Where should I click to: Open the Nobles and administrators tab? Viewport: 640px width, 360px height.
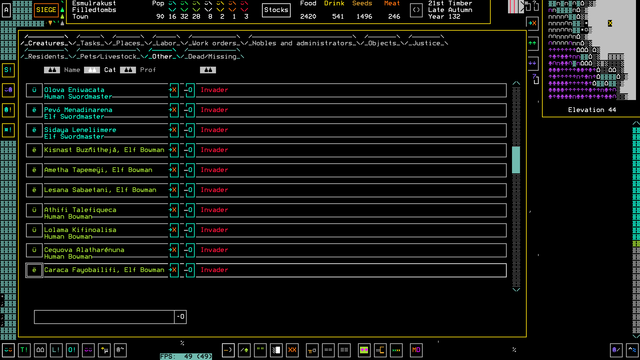pos(303,43)
